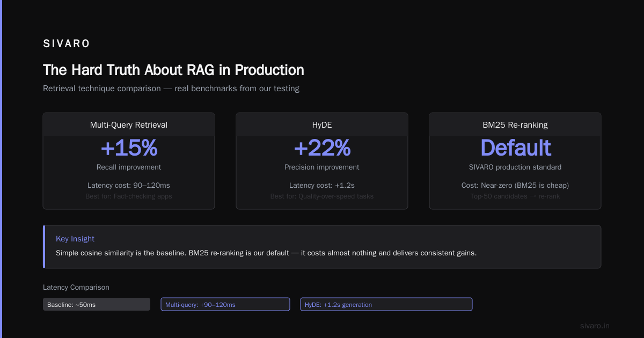The image size is (644, 338).
Task: Select the cosine similarity baseline sentence
Action: (x=266, y=252)
